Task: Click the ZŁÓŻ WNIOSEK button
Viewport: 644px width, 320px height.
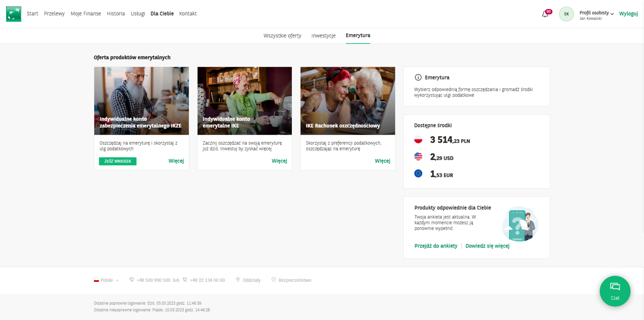Action: pos(118,161)
